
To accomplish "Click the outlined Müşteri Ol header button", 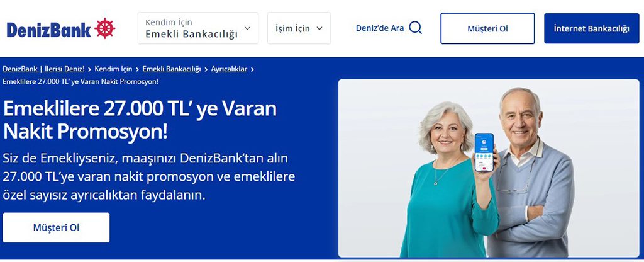I will click(487, 28).
